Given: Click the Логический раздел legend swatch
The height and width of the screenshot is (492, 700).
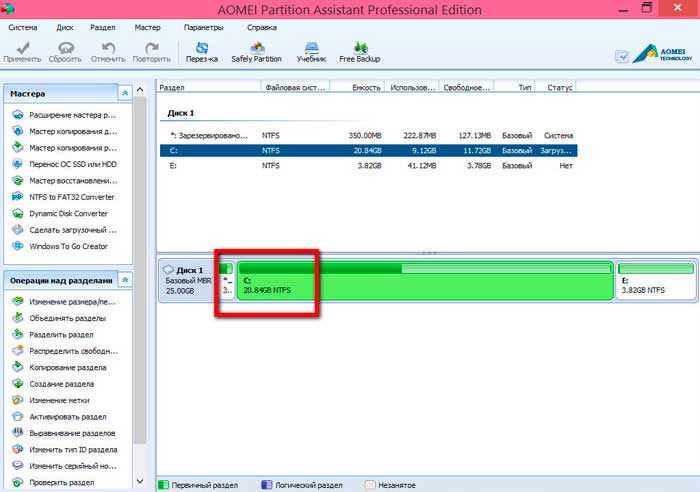Looking at the screenshot, I should point(267,485).
